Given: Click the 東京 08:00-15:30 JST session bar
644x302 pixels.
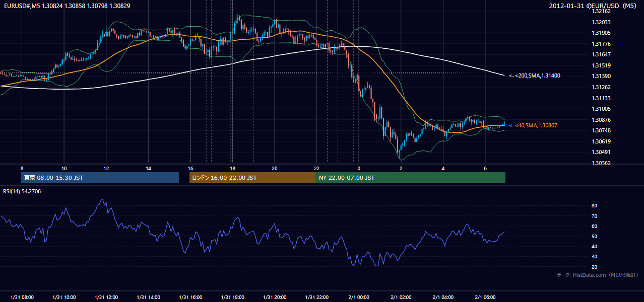Looking at the screenshot, I should pos(100,178).
